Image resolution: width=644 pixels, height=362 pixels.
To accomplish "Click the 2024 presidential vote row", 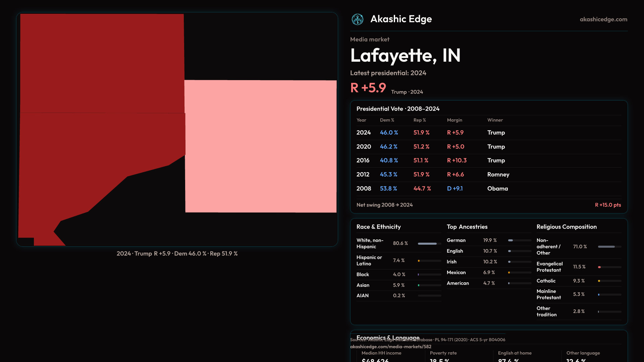I will point(488,133).
